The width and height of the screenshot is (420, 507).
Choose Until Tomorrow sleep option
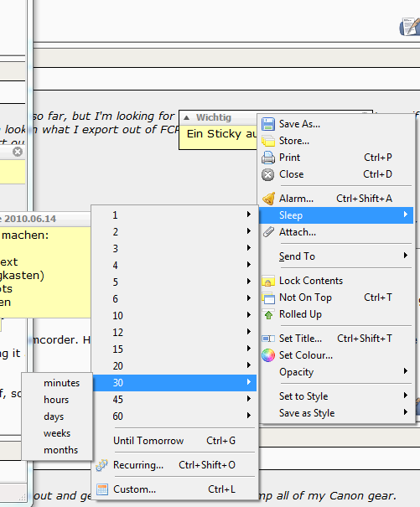point(174,441)
